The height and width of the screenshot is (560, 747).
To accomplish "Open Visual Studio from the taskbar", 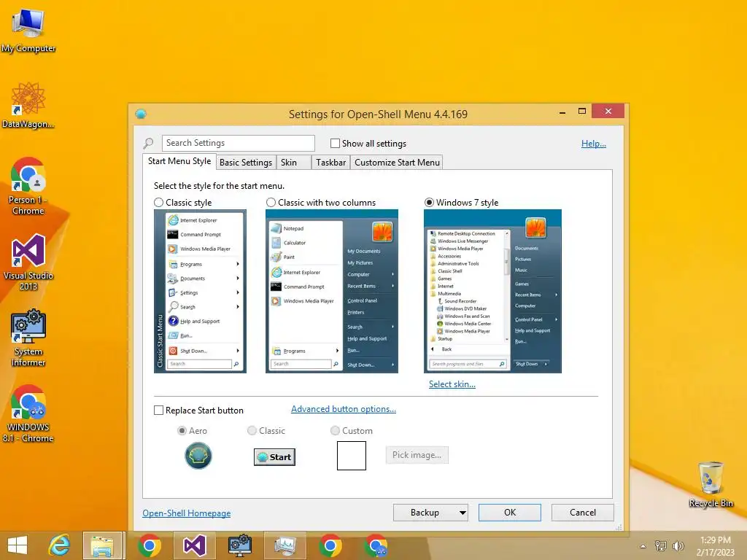I will point(195,545).
